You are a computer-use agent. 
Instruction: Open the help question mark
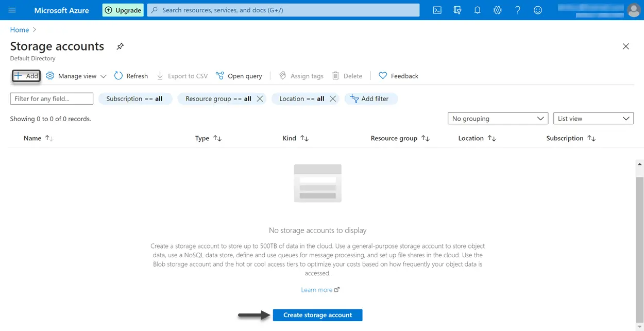coord(518,10)
